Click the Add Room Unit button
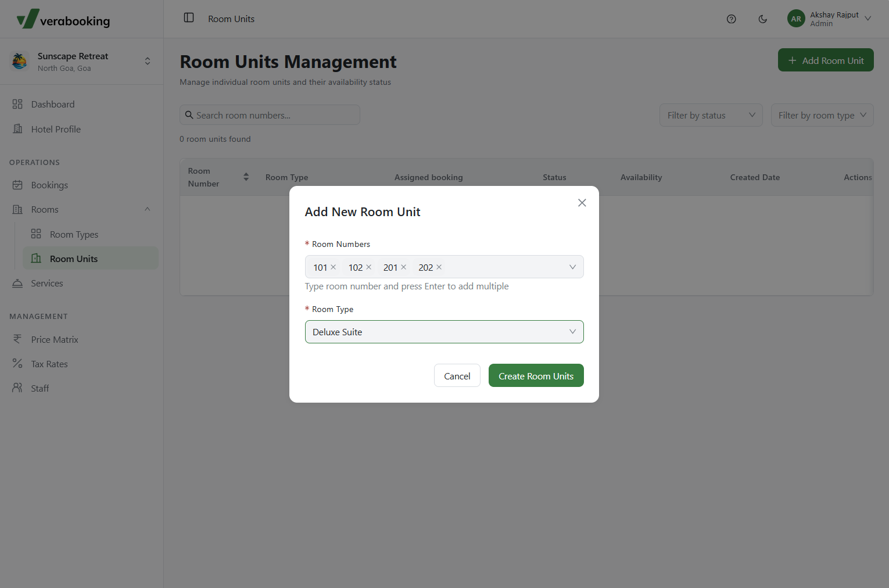Viewport: 889px width, 588px height. coord(826,60)
